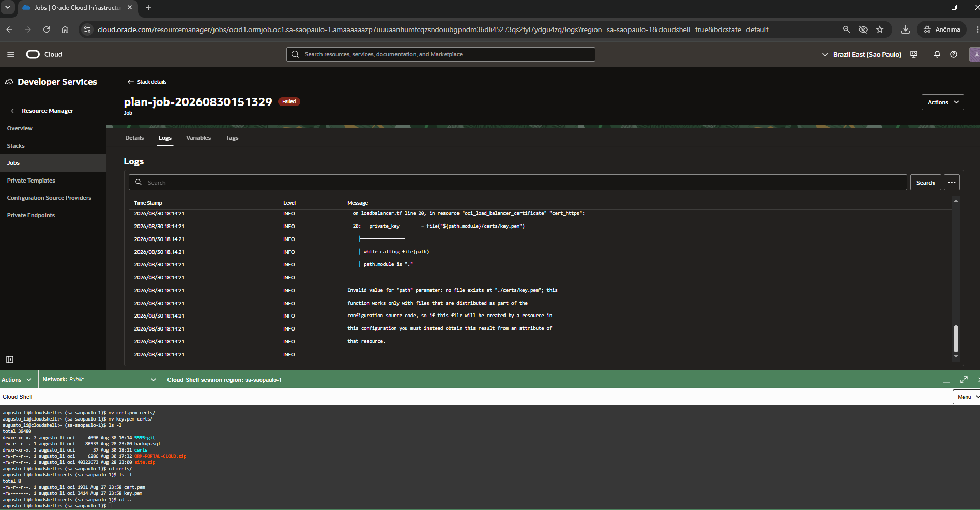Collapse the sidebar panel icon
This screenshot has height=510, width=980.
(x=10, y=359)
